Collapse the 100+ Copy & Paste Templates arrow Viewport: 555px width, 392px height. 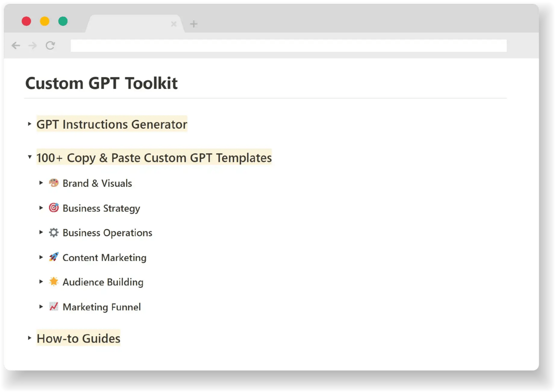30,157
